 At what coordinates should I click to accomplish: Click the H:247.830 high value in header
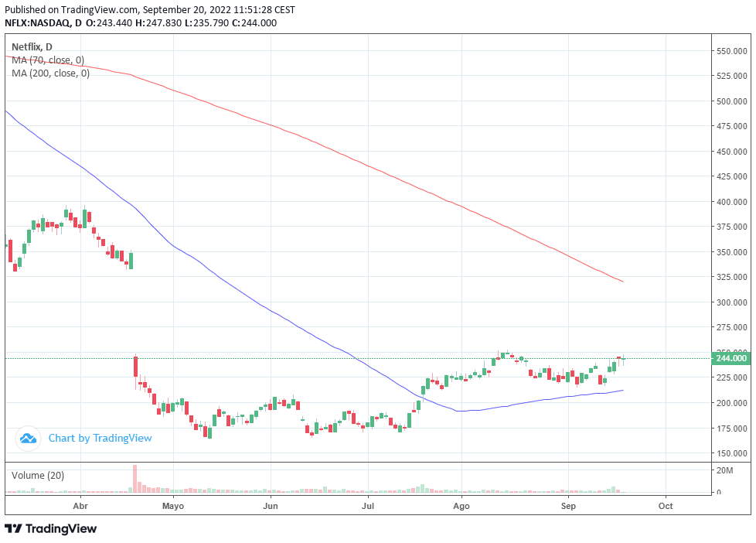(x=158, y=22)
